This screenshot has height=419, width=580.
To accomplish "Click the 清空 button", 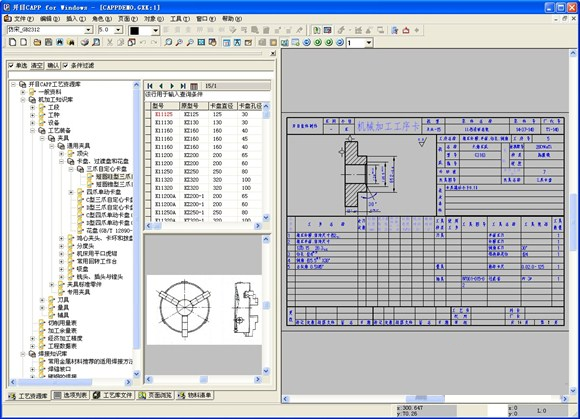I will (x=36, y=65).
